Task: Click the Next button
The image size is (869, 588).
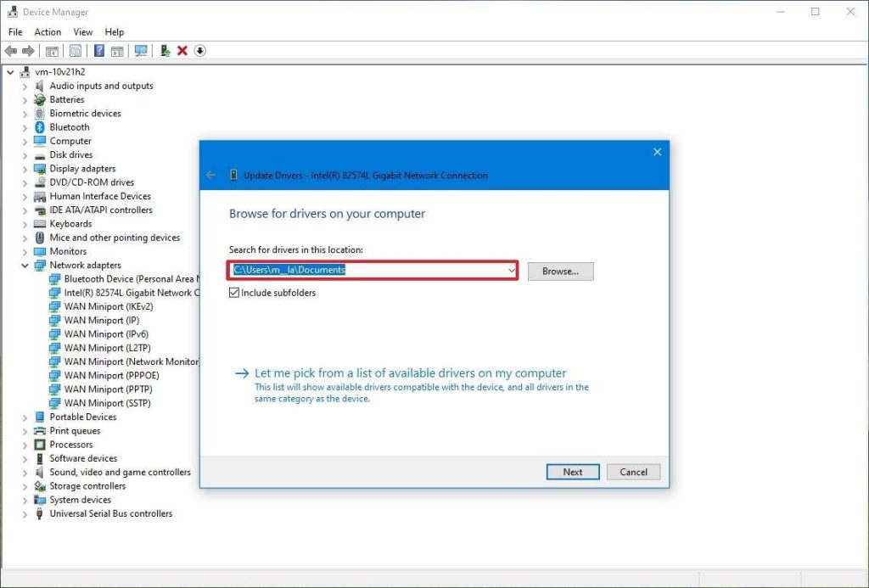Action: (x=573, y=472)
